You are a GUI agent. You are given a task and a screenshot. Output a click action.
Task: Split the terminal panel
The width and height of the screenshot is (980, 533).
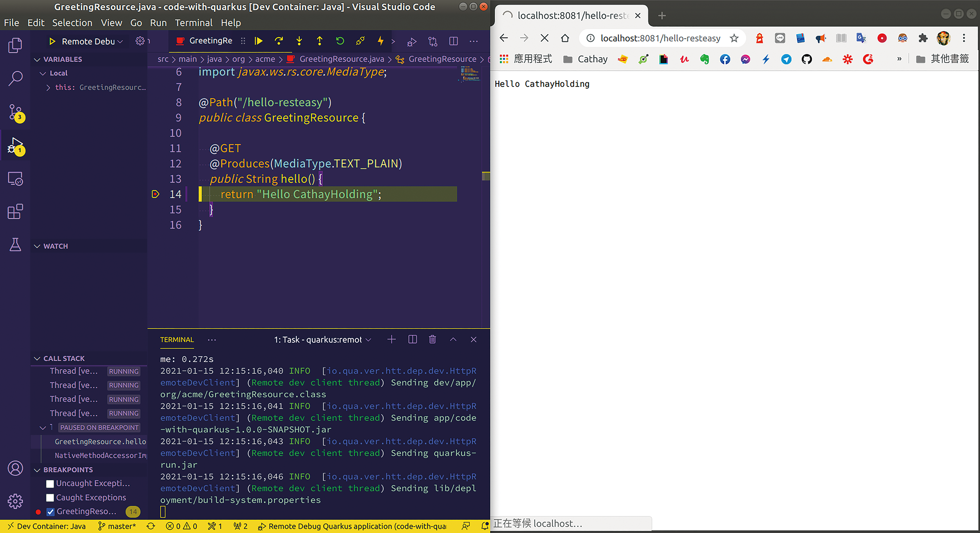[412, 339]
